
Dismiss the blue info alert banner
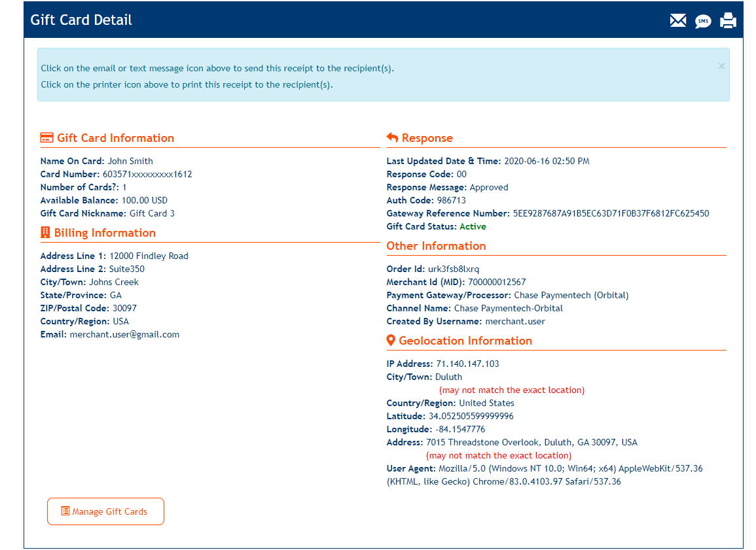pyautogui.click(x=721, y=66)
